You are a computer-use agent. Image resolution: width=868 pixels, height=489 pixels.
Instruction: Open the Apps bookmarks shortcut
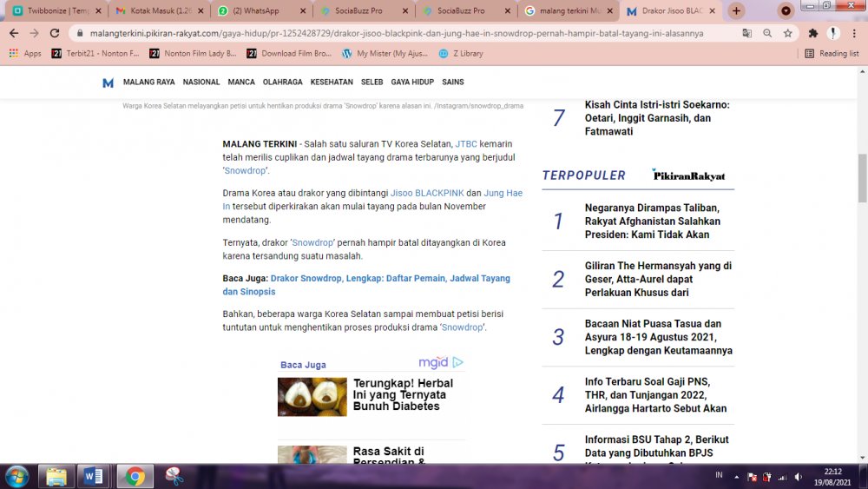pyautogui.click(x=25, y=53)
